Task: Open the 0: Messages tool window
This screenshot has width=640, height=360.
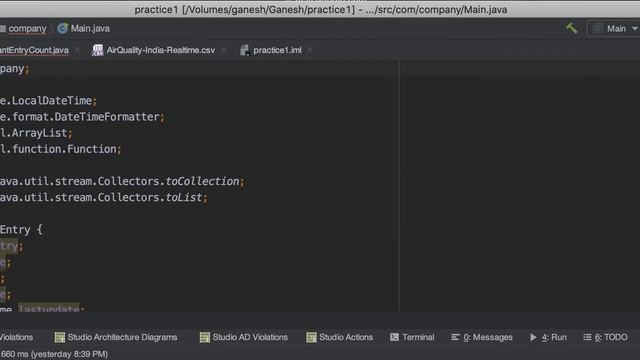Action: point(482,337)
